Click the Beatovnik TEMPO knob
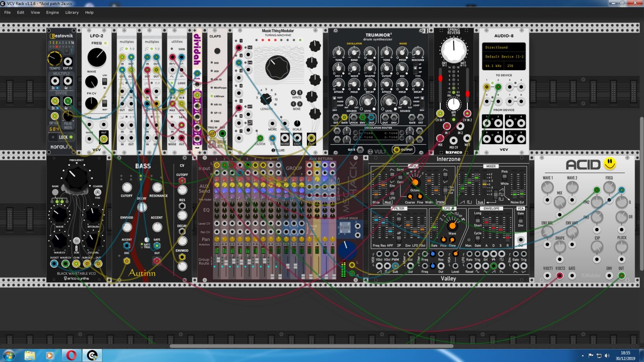The image size is (644, 362). pyautogui.click(x=55, y=59)
